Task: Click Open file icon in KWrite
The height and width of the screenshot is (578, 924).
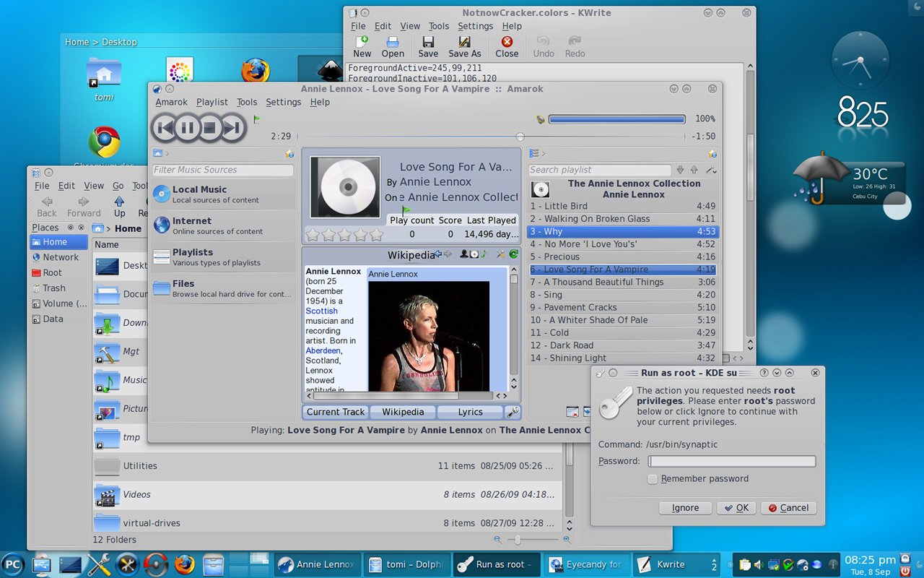Action: pos(393,42)
